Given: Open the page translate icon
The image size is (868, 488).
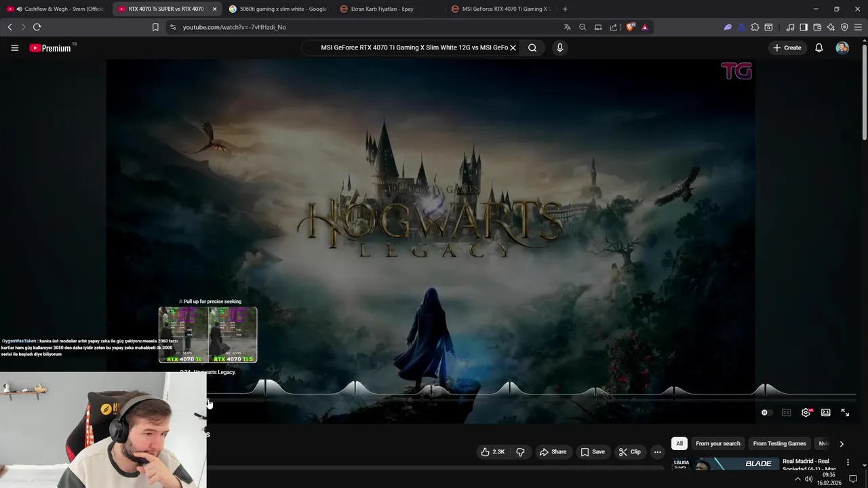Looking at the screenshot, I should click(x=567, y=27).
